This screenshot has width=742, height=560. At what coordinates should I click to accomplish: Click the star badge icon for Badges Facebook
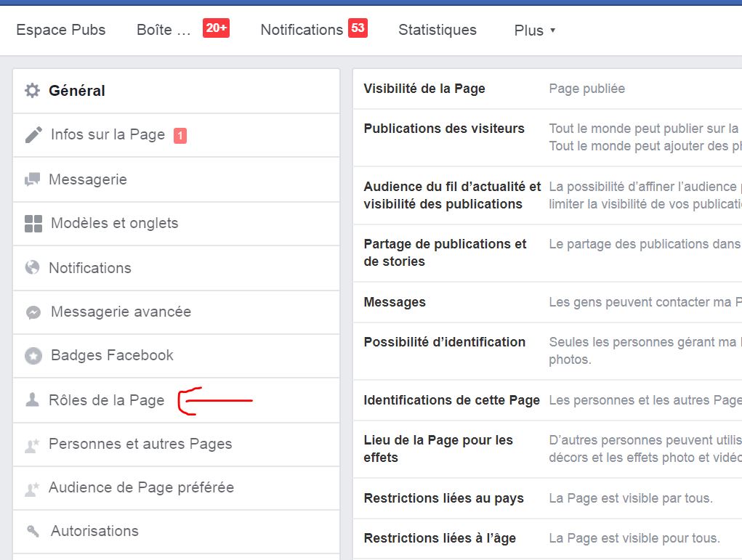[x=33, y=356]
